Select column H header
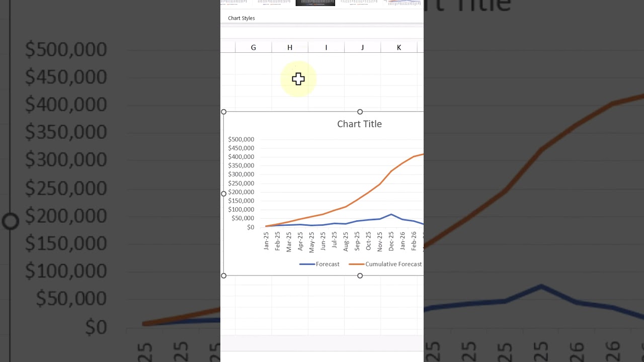Screen dimensions: 644x362 click(x=290, y=47)
